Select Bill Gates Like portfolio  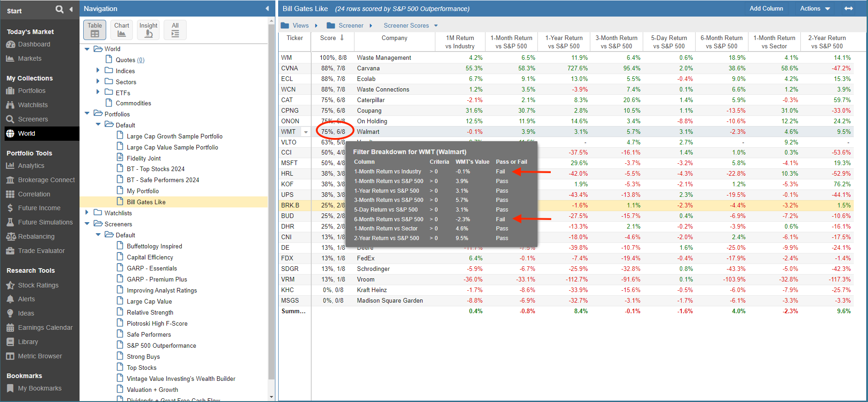point(146,202)
